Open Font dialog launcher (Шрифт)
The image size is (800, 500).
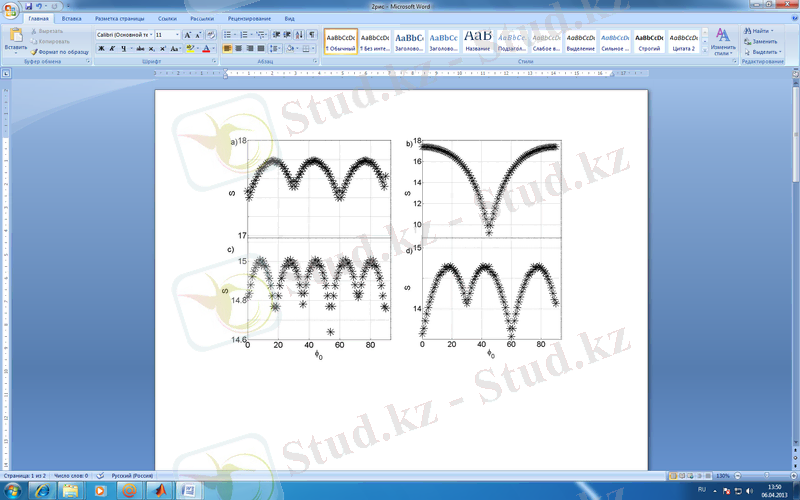[214, 61]
